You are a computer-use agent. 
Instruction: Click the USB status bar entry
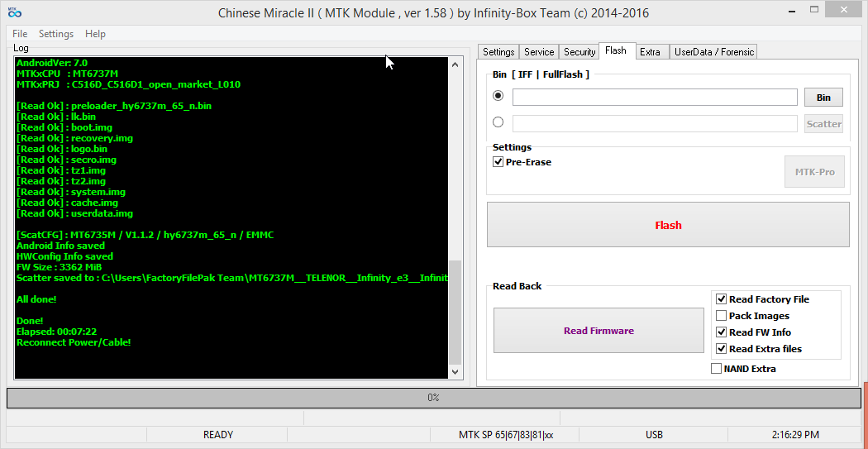click(654, 435)
